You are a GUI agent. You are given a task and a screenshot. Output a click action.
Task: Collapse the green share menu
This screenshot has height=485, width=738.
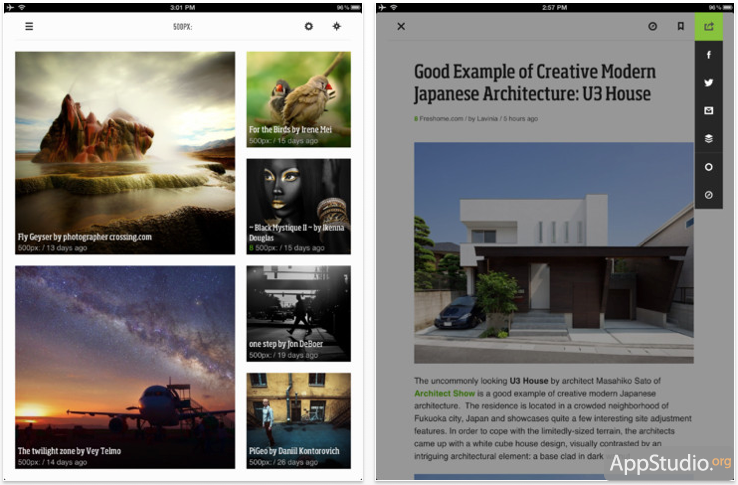[708, 27]
